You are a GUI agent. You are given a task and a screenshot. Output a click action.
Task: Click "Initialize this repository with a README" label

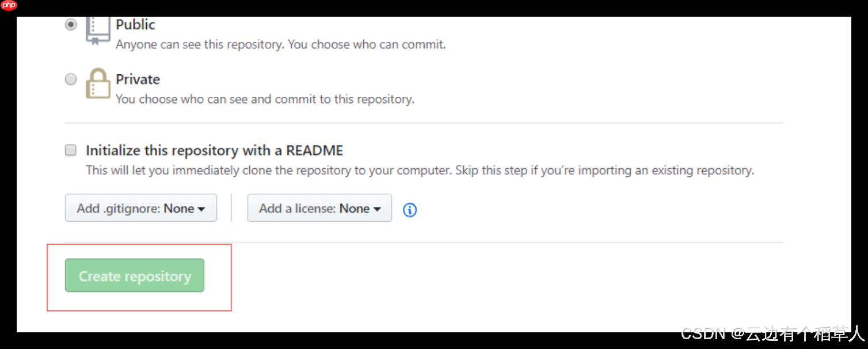click(x=214, y=151)
